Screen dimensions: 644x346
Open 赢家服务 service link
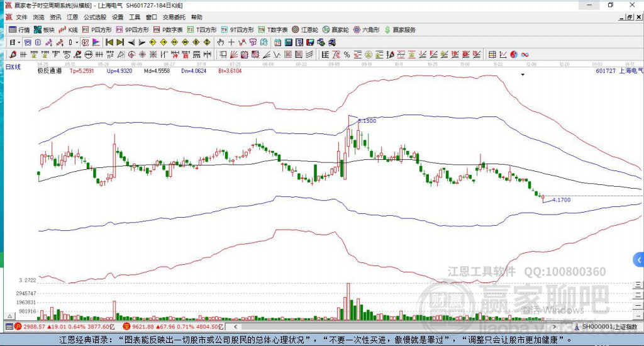tap(400, 30)
